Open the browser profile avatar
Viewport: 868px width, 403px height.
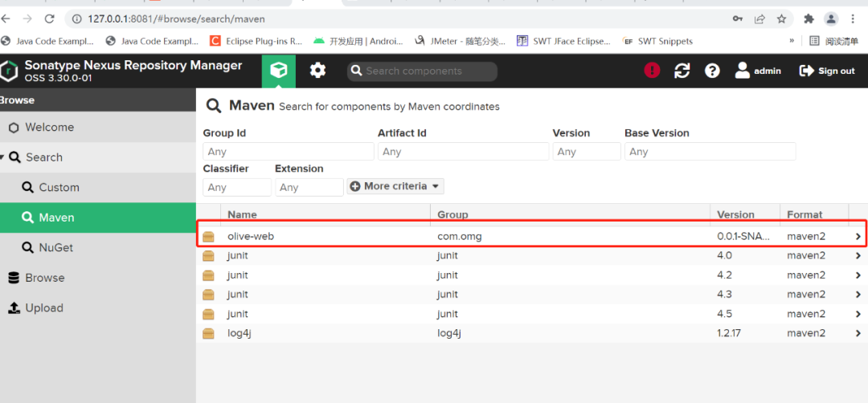(831, 18)
